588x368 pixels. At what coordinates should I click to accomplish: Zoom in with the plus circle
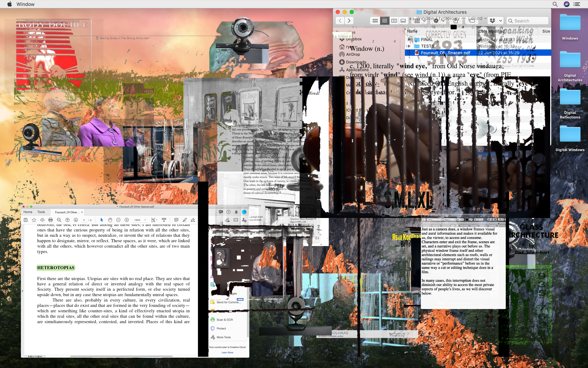(x=127, y=220)
